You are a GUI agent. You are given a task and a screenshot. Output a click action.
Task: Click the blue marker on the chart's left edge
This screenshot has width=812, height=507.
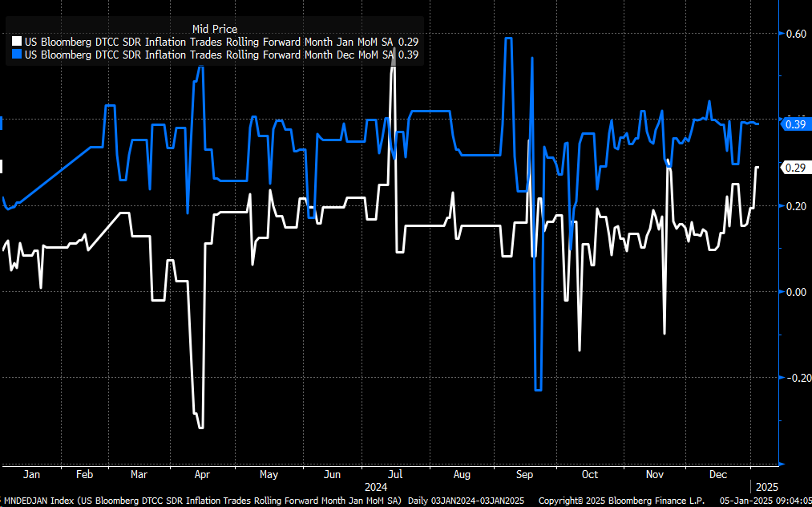coord(2,124)
